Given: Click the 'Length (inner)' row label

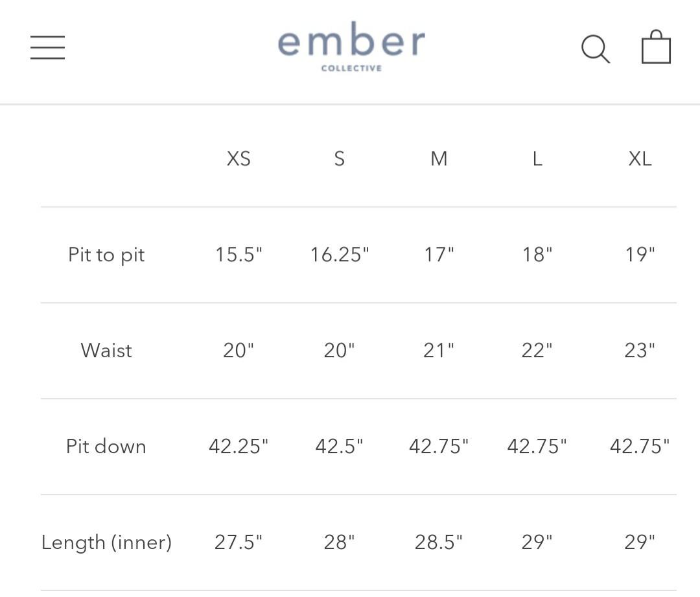Looking at the screenshot, I should (106, 543).
